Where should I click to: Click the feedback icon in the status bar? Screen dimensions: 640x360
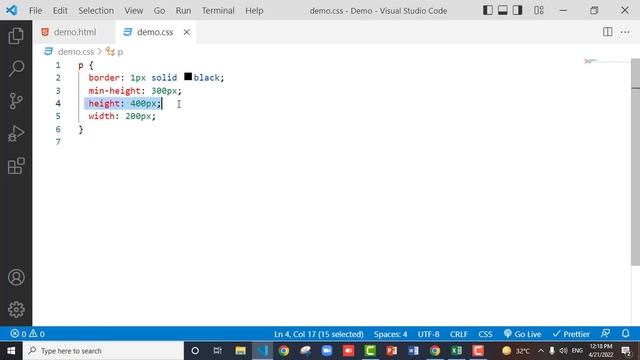(x=606, y=333)
